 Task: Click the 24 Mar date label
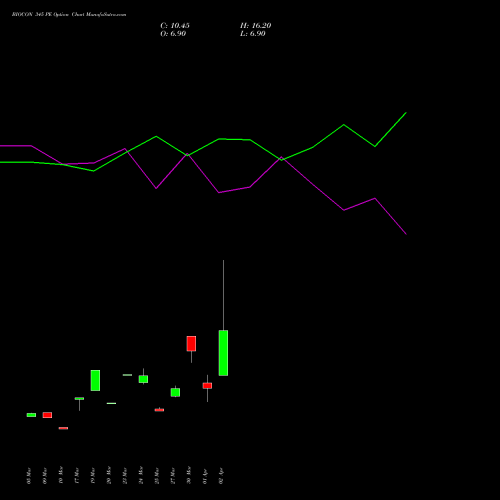coord(141,475)
